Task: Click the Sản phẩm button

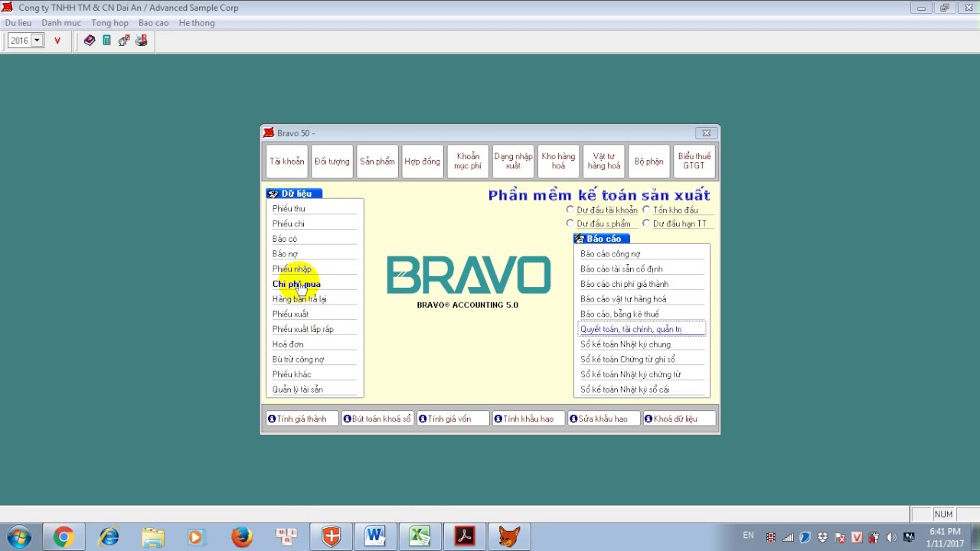Action: tap(377, 161)
